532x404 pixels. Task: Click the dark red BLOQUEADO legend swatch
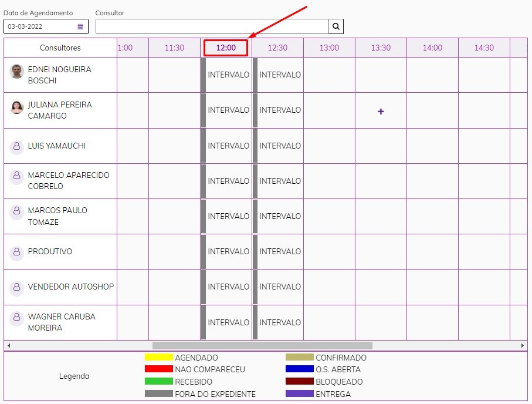(300, 381)
